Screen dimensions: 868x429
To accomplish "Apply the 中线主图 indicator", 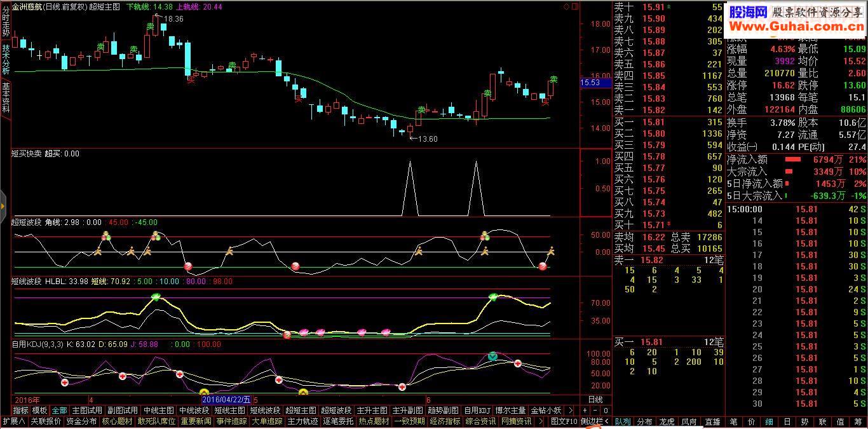I will [x=158, y=411].
